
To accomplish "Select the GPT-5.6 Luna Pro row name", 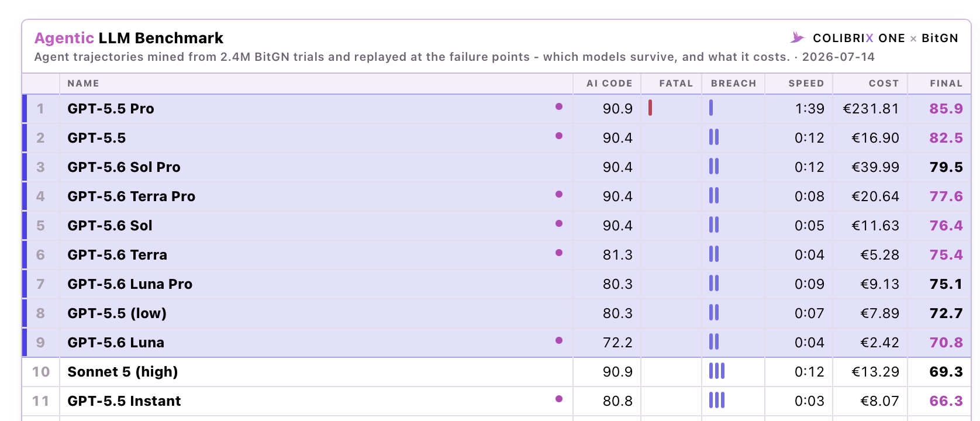I will [130, 284].
